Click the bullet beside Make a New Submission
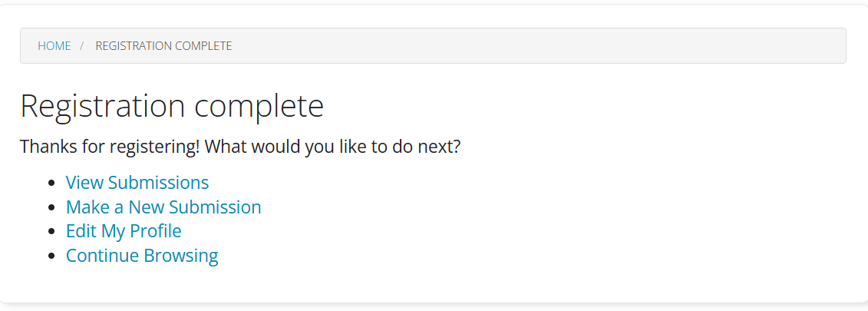 click(x=51, y=208)
